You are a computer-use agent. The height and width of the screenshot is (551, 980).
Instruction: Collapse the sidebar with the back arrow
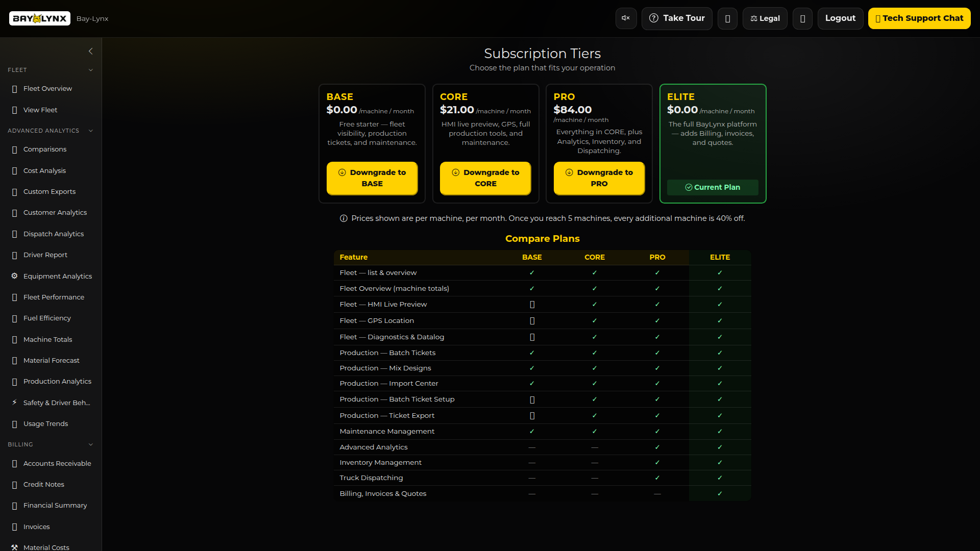(x=91, y=51)
